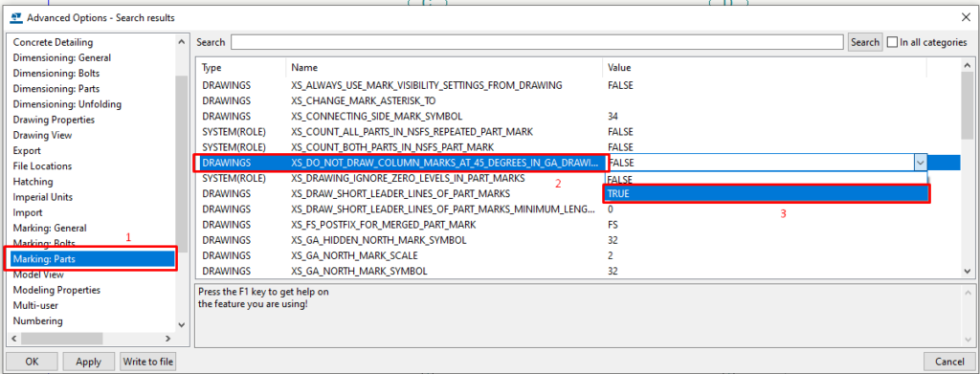The height and width of the screenshot is (374, 980).
Task: Click the Tekla icon in the title bar
Action: tap(17, 17)
